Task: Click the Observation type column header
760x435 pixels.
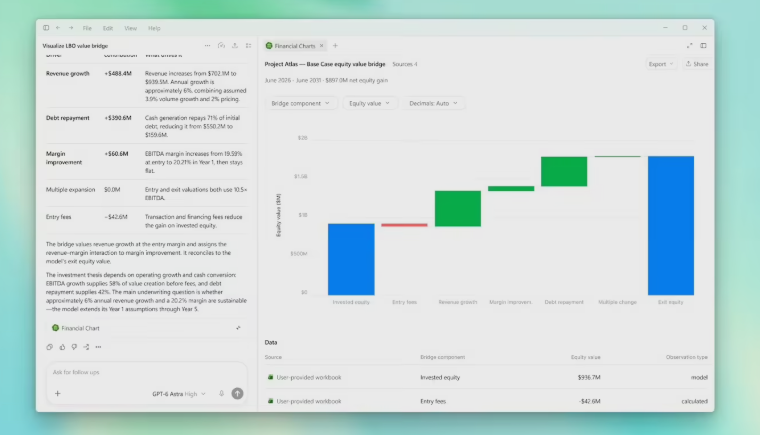Action: (686, 357)
